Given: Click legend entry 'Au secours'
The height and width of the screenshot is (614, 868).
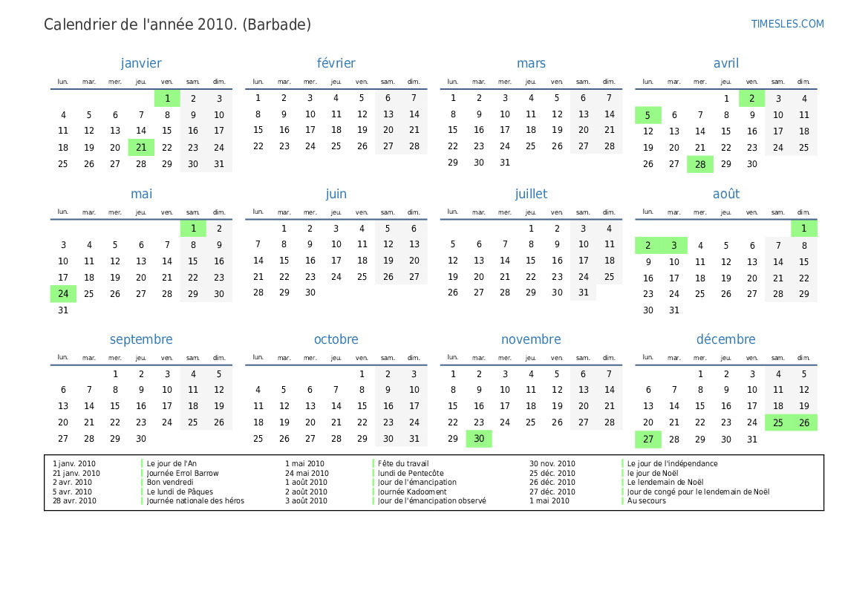Looking at the screenshot, I should [647, 500].
